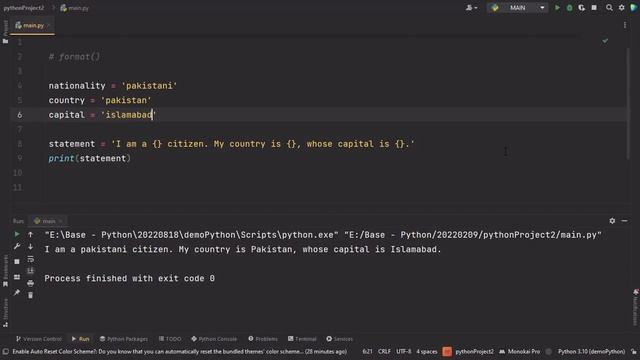Image resolution: width=640 pixels, height=360 pixels.
Task: Toggle tool window bars icon in status bar
Action: click(x=5, y=351)
